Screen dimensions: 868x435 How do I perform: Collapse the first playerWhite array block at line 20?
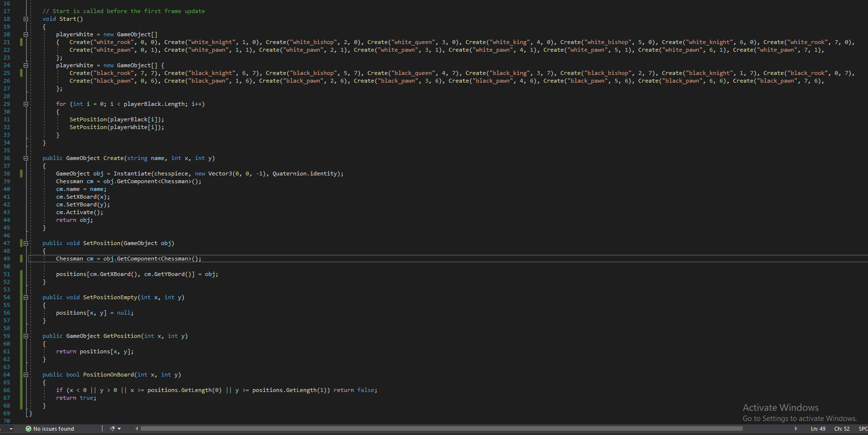click(26, 34)
